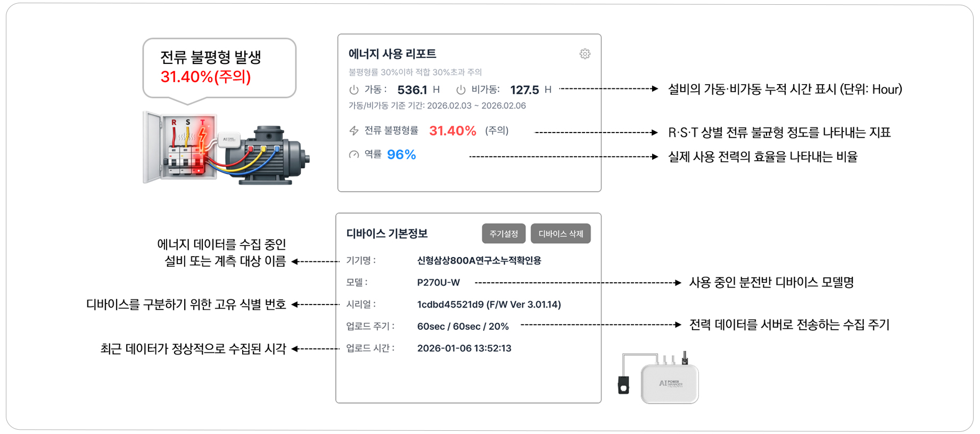Click the power icon beside 가동
This screenshot has height=434, width=980.
[x=354, y=90]
